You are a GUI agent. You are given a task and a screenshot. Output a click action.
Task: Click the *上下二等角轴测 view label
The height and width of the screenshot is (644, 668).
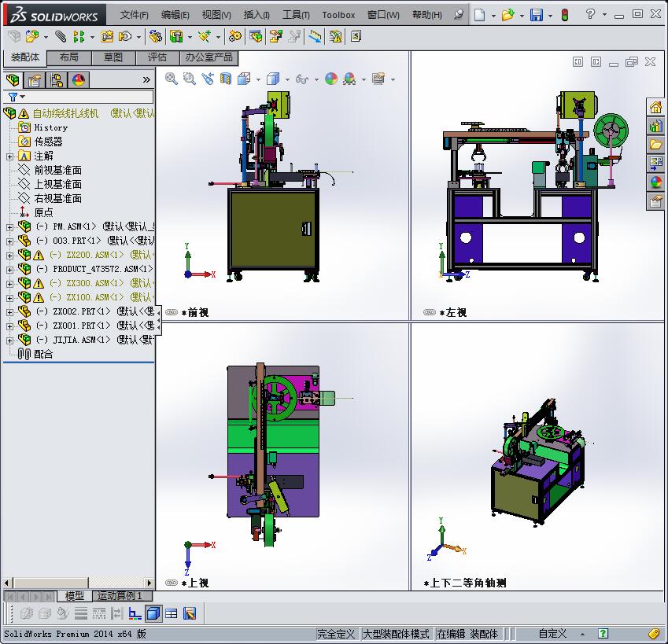(x=465, y=583)
